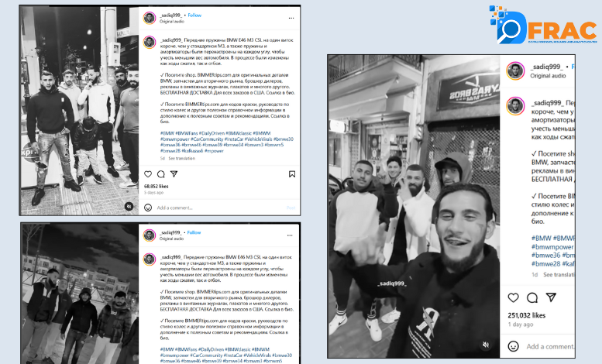Screen dimensions: 602x364
Task: See translation of right post caption
Action: click(559, 275)
